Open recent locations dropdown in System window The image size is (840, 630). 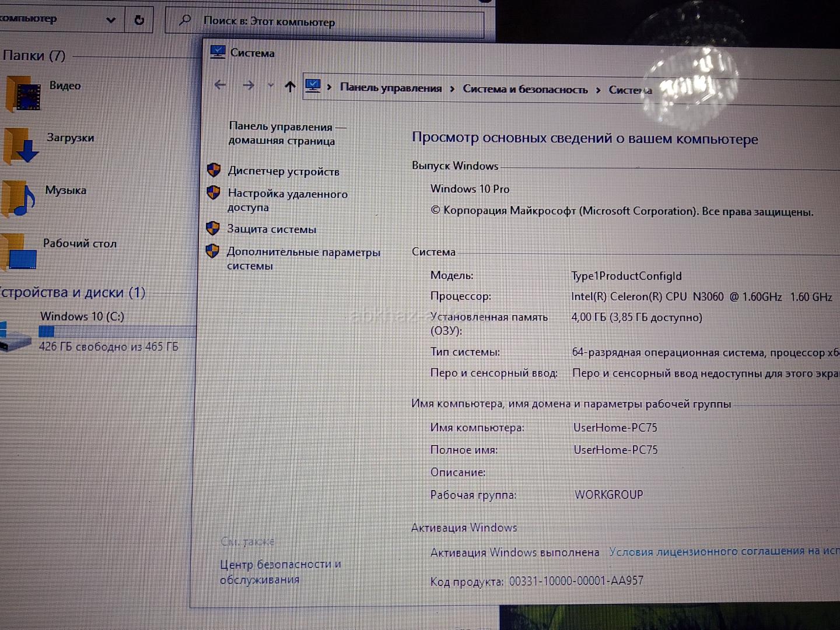coord(271,86)
